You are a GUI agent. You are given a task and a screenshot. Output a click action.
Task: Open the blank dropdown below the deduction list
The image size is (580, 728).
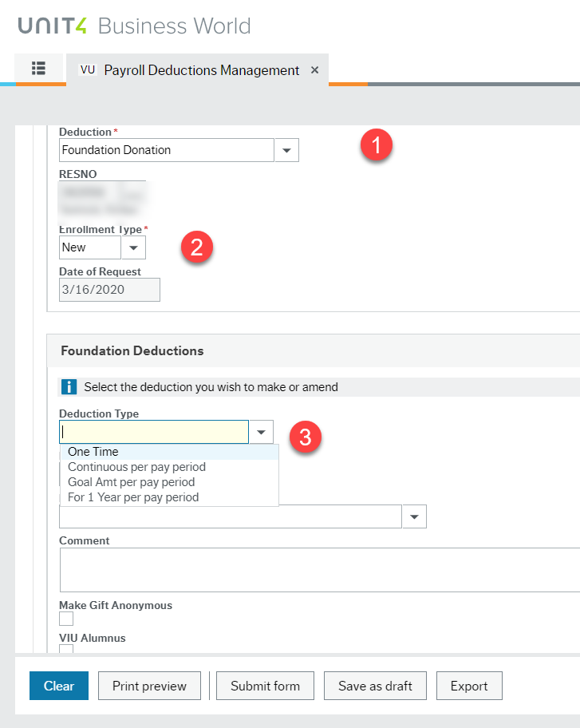[414, 516]
